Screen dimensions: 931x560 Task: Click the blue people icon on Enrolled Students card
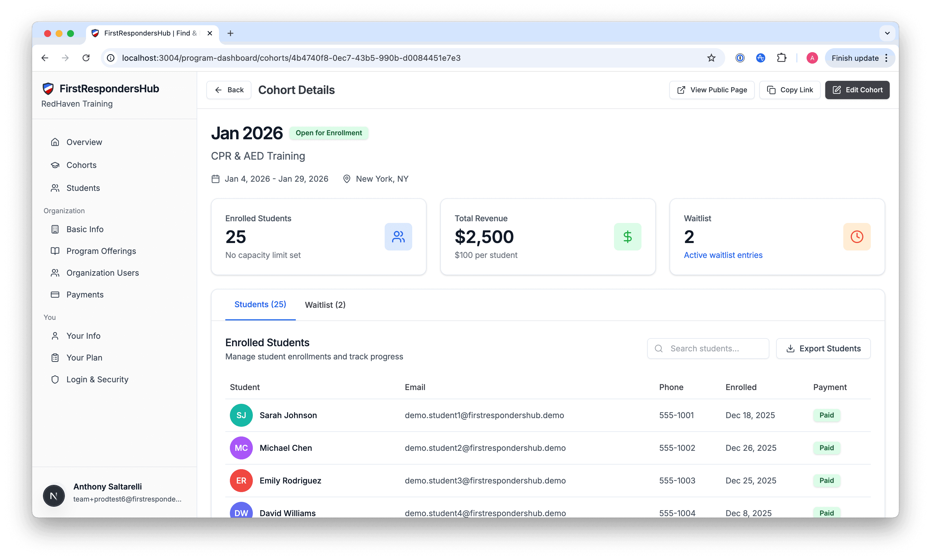(x=398, y=237)
